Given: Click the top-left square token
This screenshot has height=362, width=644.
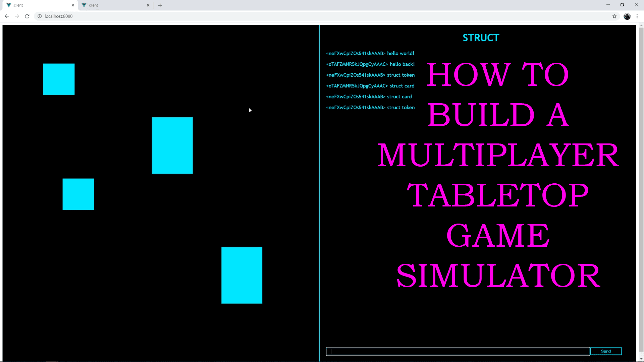Looking at the screenshot, I should [x=59, y=79].
